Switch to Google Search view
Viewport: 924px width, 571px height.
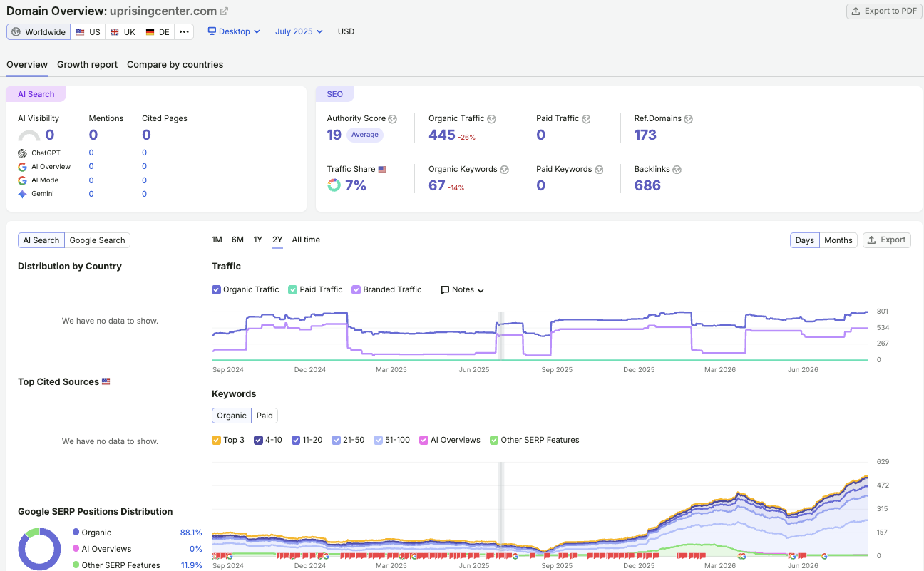98,240
